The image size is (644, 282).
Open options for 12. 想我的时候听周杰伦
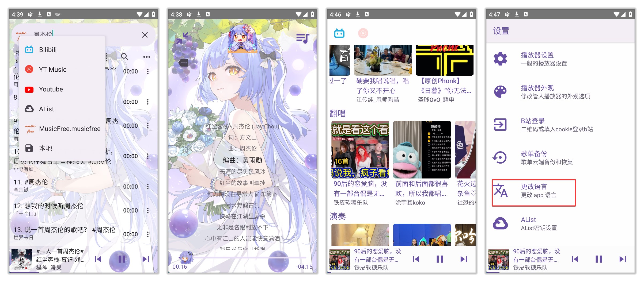point(148,211)
